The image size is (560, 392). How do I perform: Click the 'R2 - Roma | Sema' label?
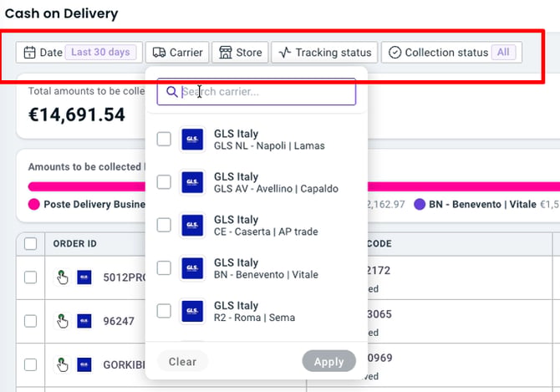pos(254,318)
